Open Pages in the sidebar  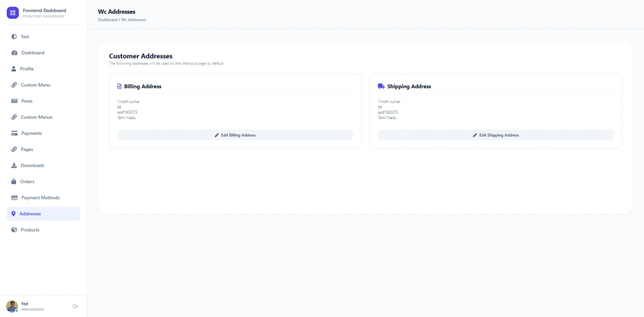click(43, 150)
